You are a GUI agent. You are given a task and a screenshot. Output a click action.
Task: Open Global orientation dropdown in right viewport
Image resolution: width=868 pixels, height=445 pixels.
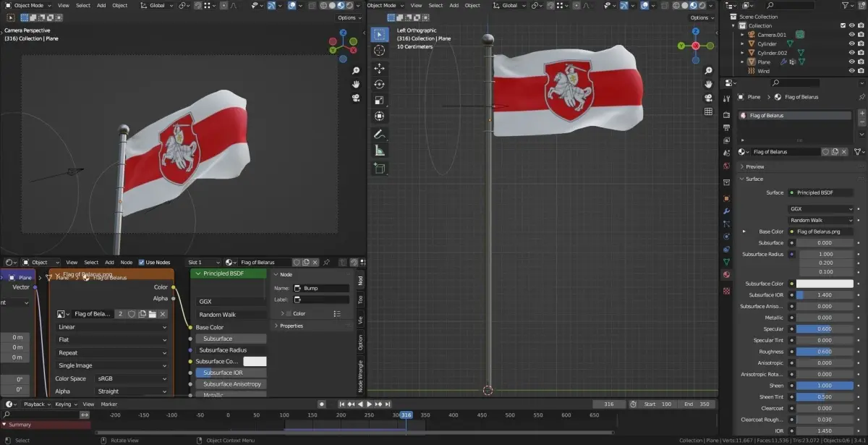[x=509, y=5]
